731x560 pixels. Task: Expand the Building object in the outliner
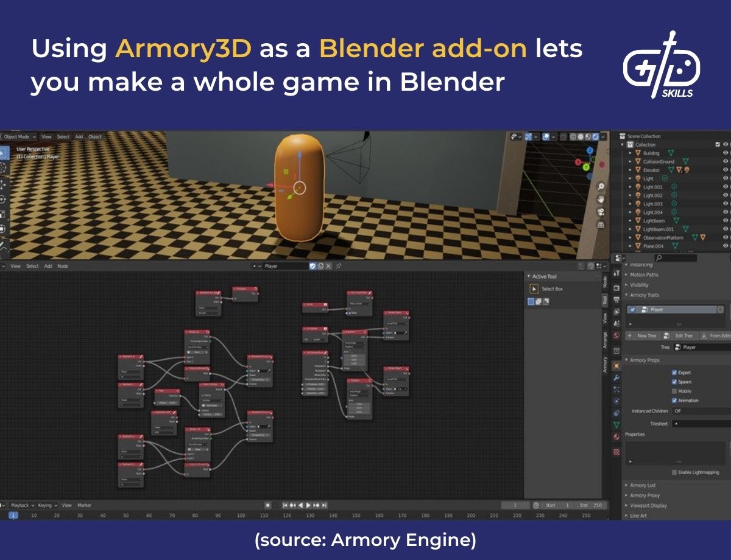631,153
